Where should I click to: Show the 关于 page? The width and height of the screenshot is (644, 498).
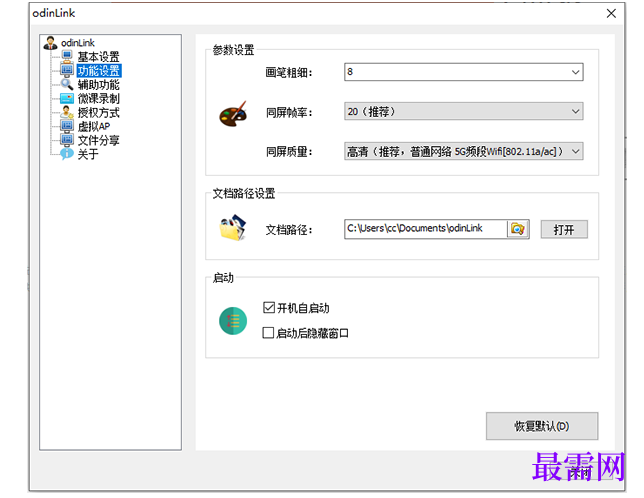(x=88, y=154)
